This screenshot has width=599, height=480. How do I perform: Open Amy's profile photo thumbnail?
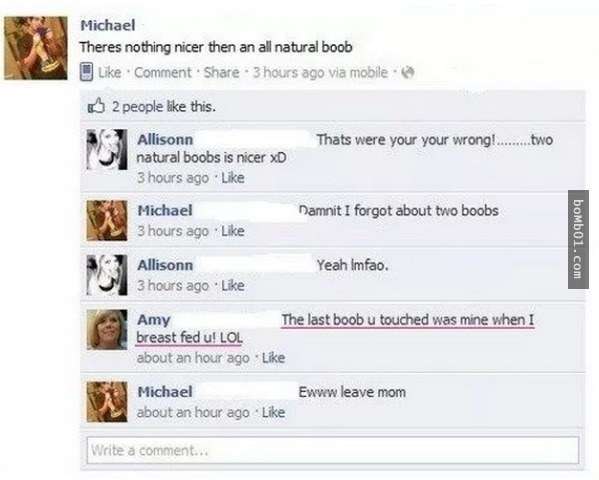click(x=107, y=330)
